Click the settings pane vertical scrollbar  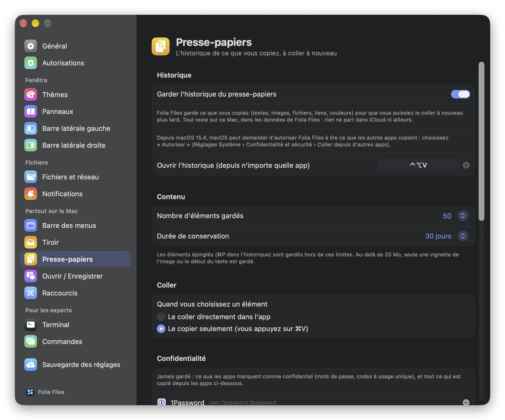[481, 141]
